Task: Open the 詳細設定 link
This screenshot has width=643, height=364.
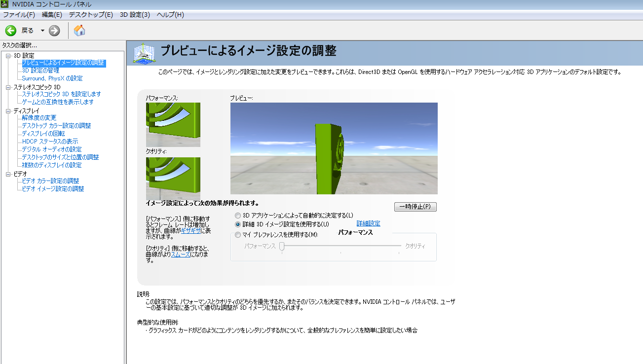Action: pyautogui.click(x=368, y=224)
